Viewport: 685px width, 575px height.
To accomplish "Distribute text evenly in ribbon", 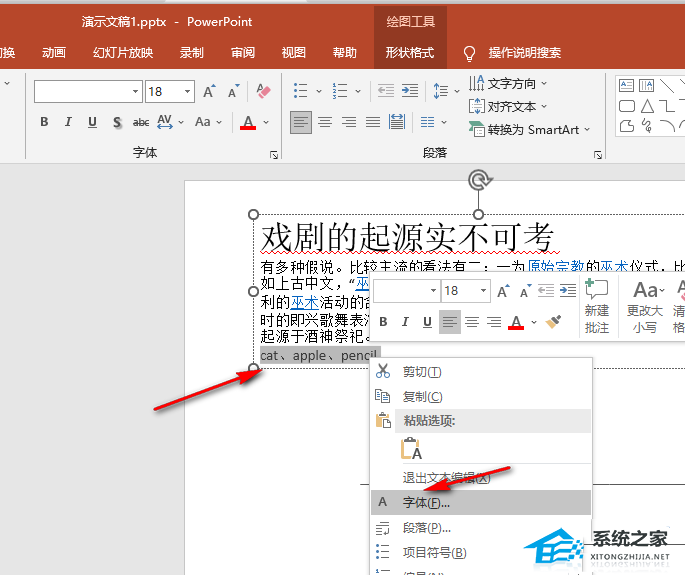I will click(397, 122).
